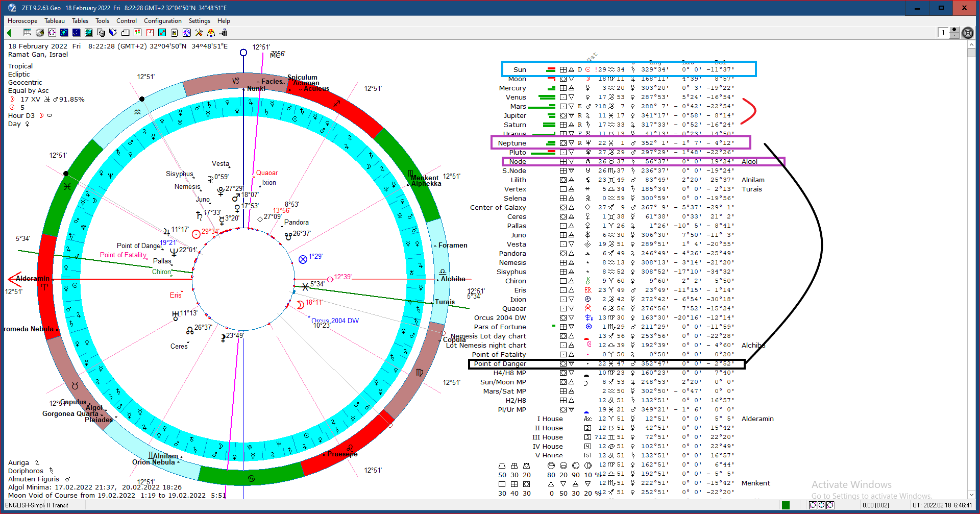Click first chart icon in status bar
Image resolution: width=980 pixels, height=514 pixels.
813,505
